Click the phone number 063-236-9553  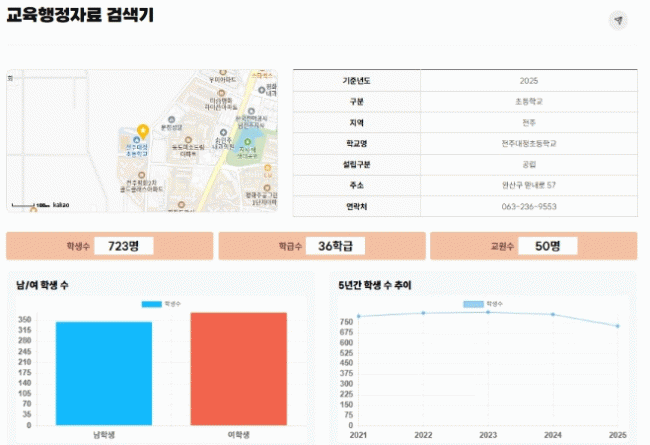tap(529, 206)
